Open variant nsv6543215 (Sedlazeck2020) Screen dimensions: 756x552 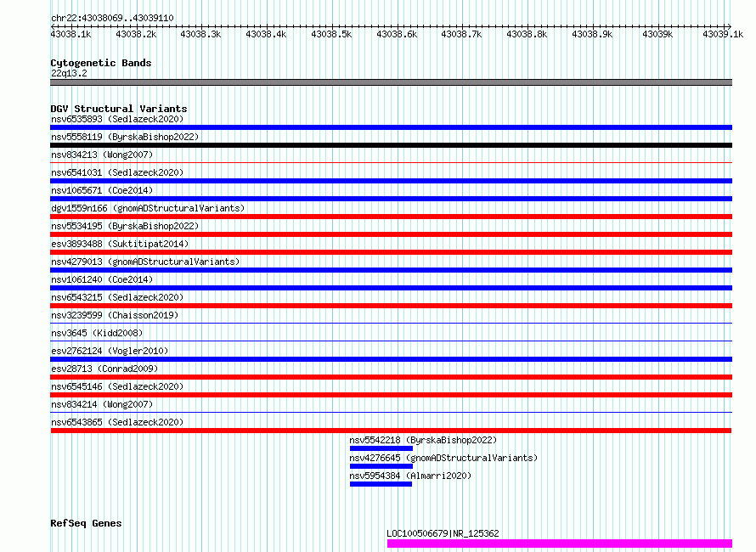[x=117, y=297]
